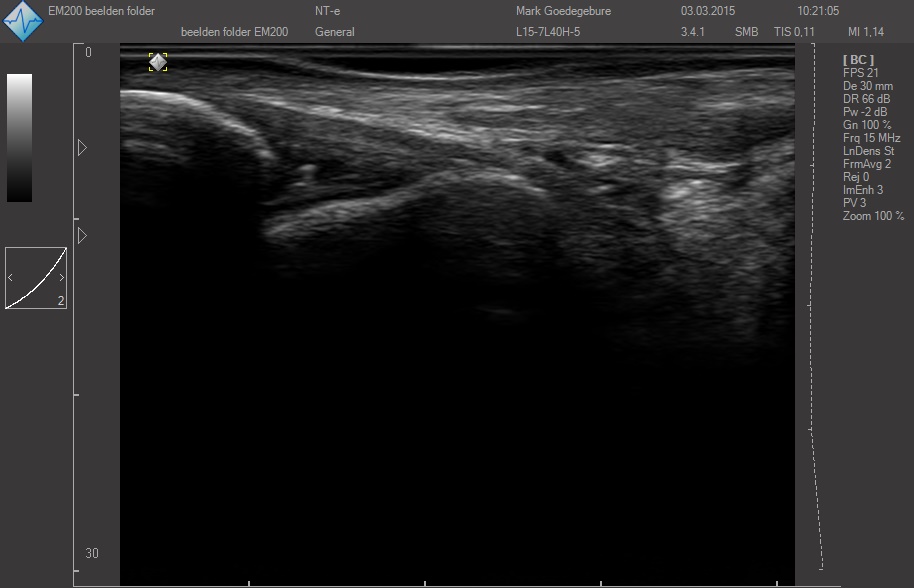Click the De 30 mm depth parameter
914x588 pixels.
coord(868,86)
